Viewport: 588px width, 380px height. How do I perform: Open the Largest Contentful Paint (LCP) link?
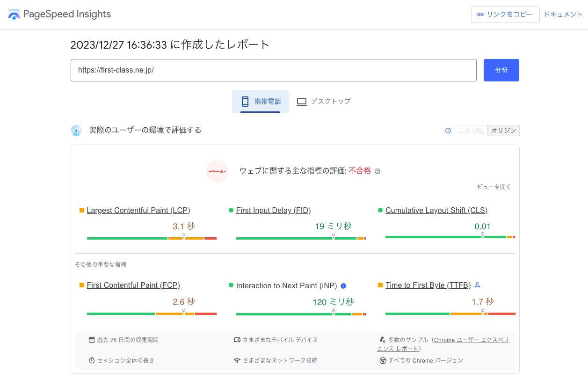coord(138,211)
